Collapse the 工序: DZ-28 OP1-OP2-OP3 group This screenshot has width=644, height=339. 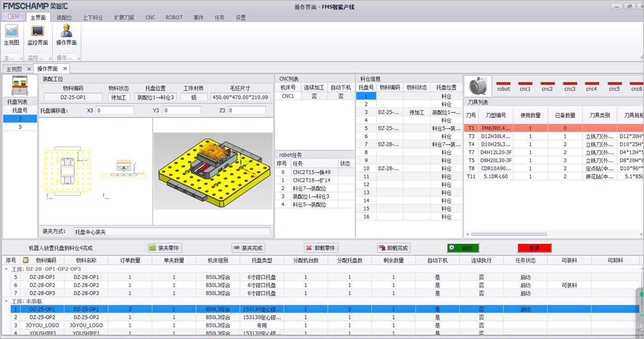pos(6,269)
